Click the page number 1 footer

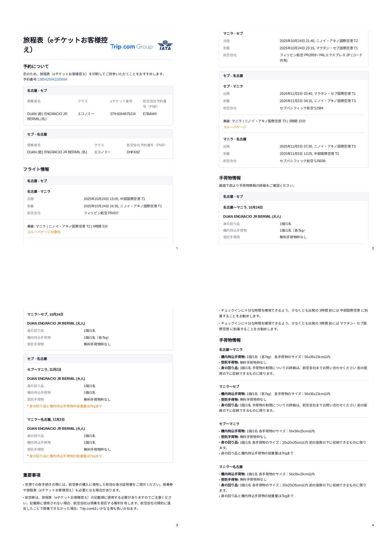(177, 248)
